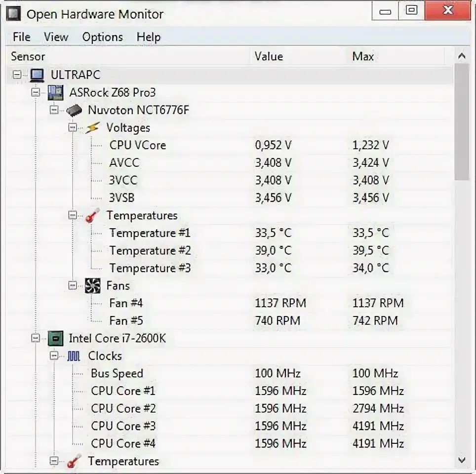Click the Open Hardware Monitor title bar icon
Screen dimensions: 476x474
pyautogui.click(x=14, y=14)
